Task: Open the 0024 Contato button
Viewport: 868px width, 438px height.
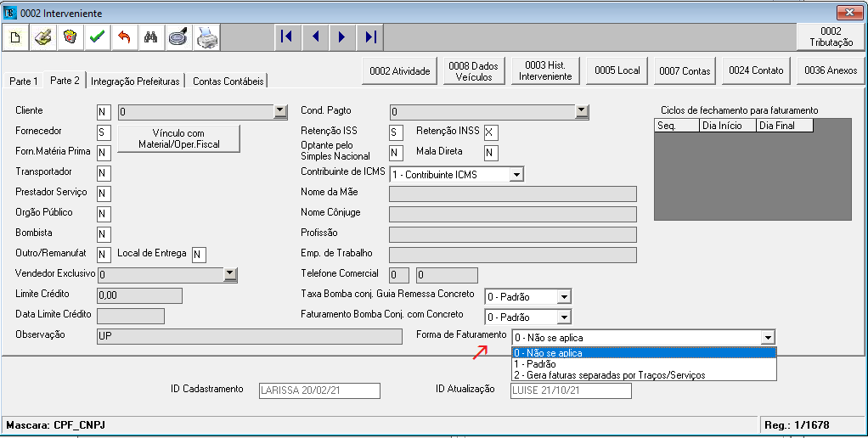Action: click(756, 70)
